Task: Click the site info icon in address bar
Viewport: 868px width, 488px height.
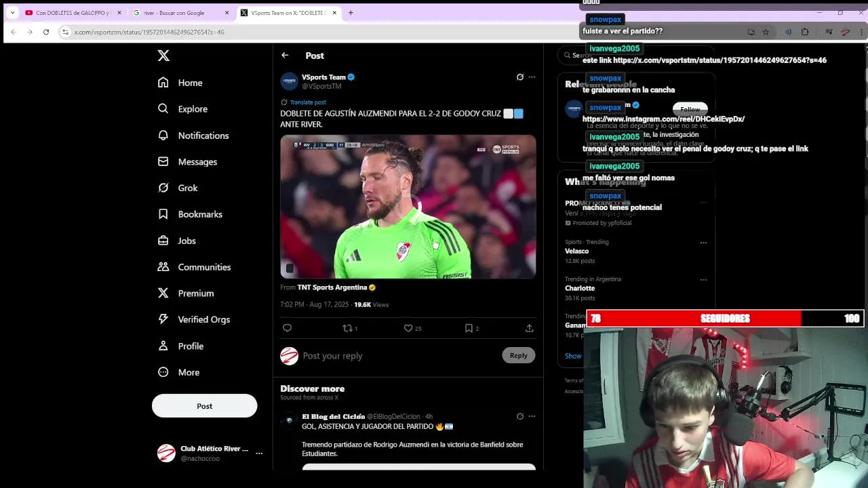Action: pyautogui.click(x=65, y=32)
